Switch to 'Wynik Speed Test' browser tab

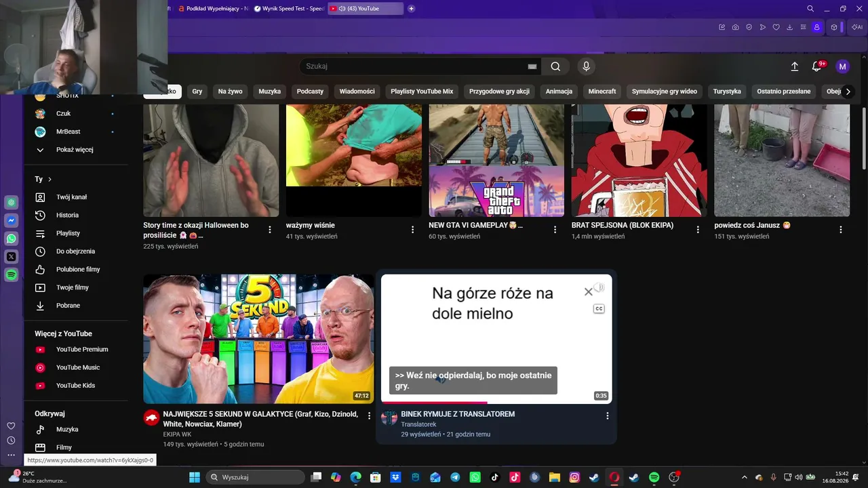tap(289, 9)
